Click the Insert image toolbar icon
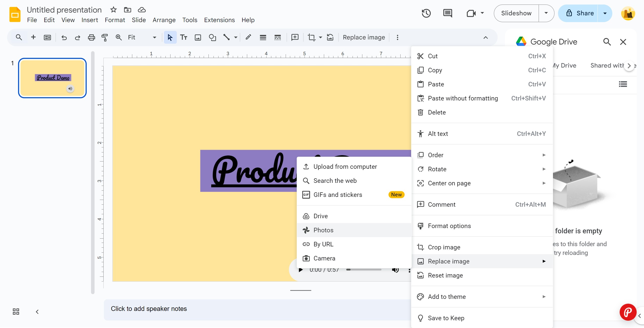The height and width of the screenshot is (328, 644). (198, 37)
